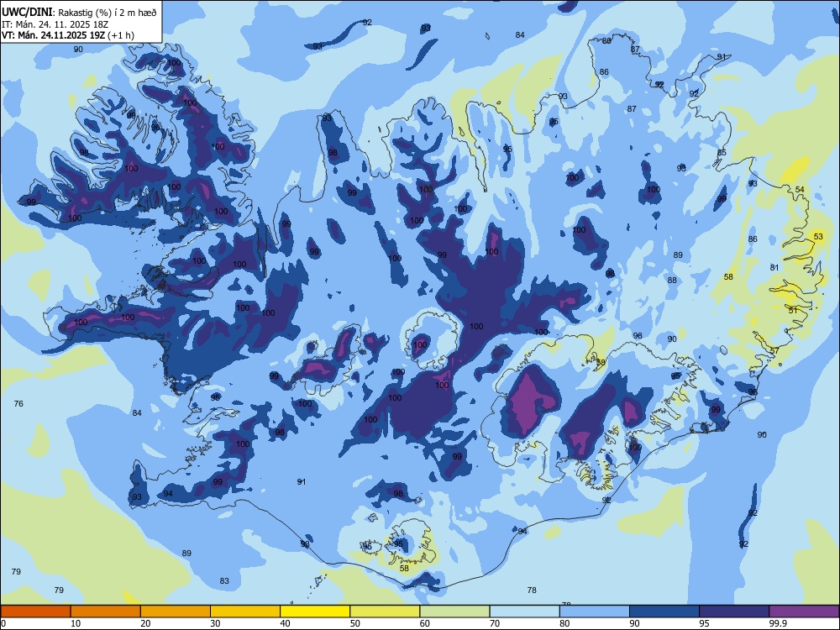Click the 'Rakastig (%) í 2 m hæð' label
The width and height of the screenshot is (840, 630).
click(108, 13)
